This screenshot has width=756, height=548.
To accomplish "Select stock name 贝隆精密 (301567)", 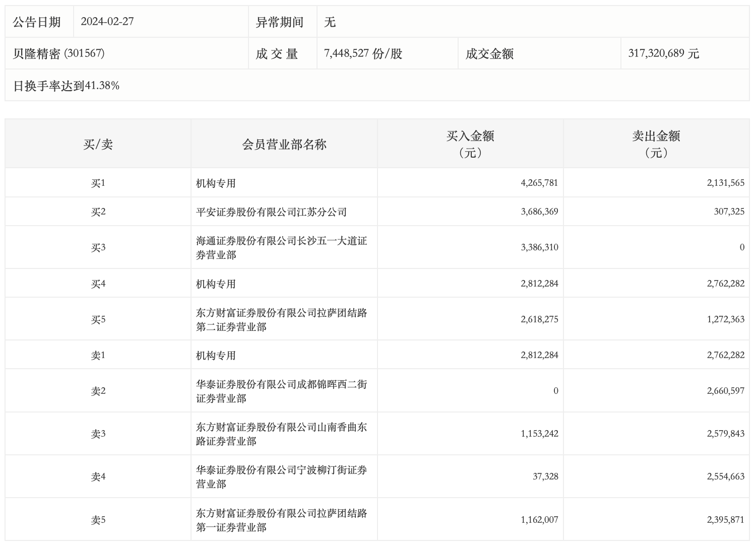I will click(x=58, y=53).
